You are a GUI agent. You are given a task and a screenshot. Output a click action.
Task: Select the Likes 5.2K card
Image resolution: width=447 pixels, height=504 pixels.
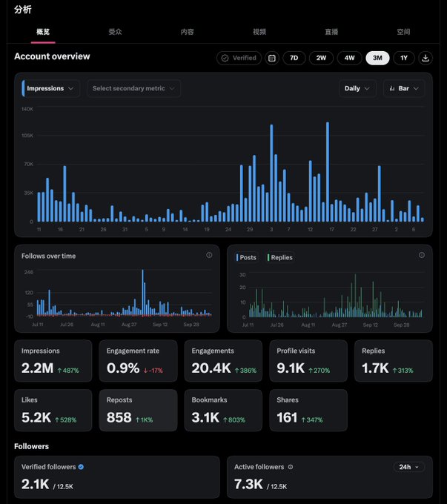(53, 411)
